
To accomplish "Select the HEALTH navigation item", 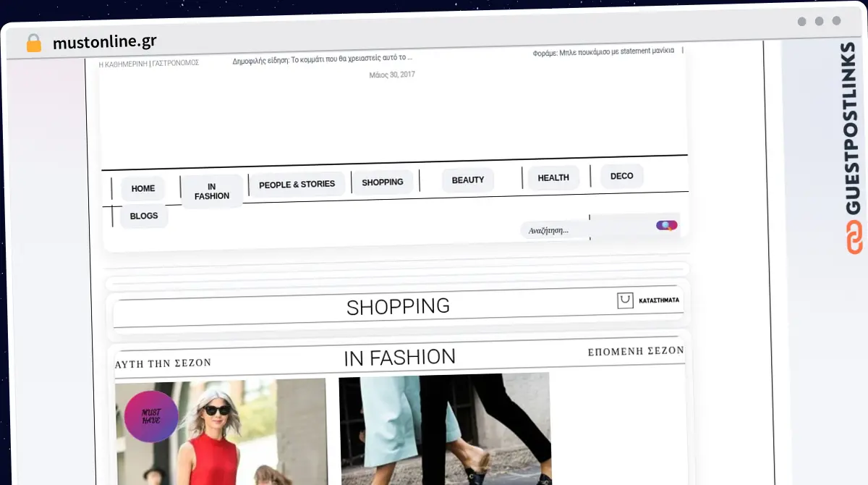I will click(x=553, y=177).
